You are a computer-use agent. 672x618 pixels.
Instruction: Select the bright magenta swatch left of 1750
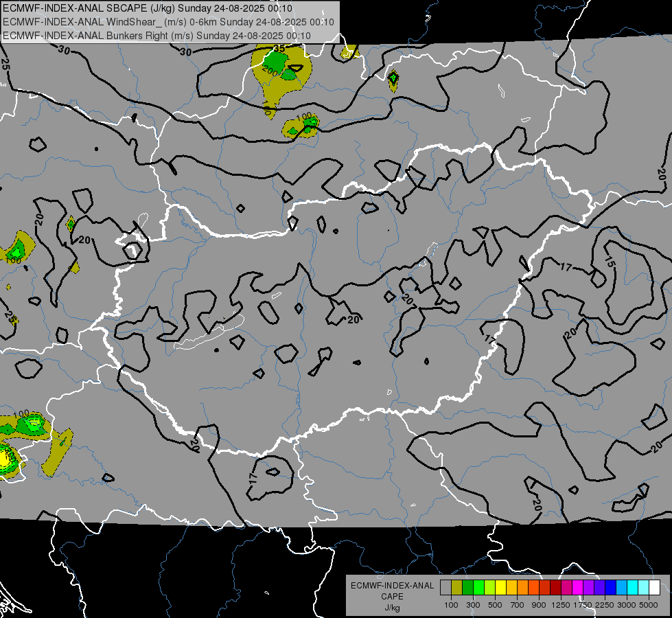coord(578,587)
